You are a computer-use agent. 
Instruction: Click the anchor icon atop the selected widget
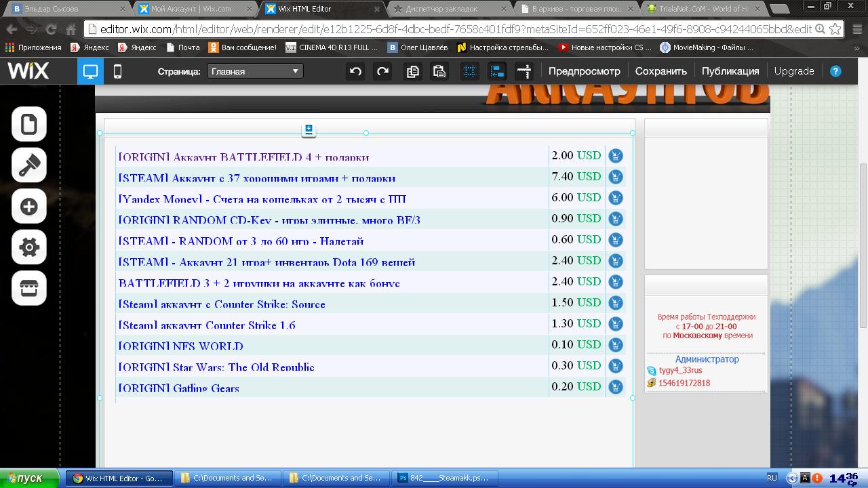coord(309,129)
